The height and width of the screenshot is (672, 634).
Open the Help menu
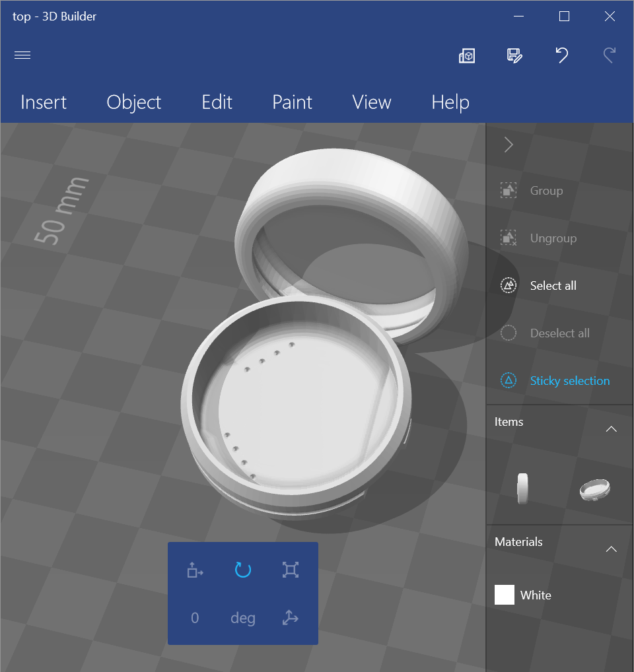click(x=450, y=103)
